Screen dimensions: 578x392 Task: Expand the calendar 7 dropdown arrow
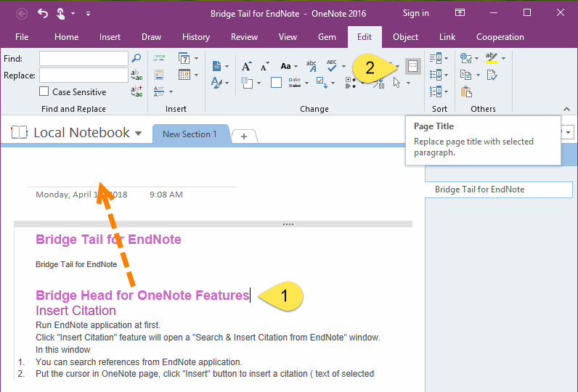[x=197, y=58]
